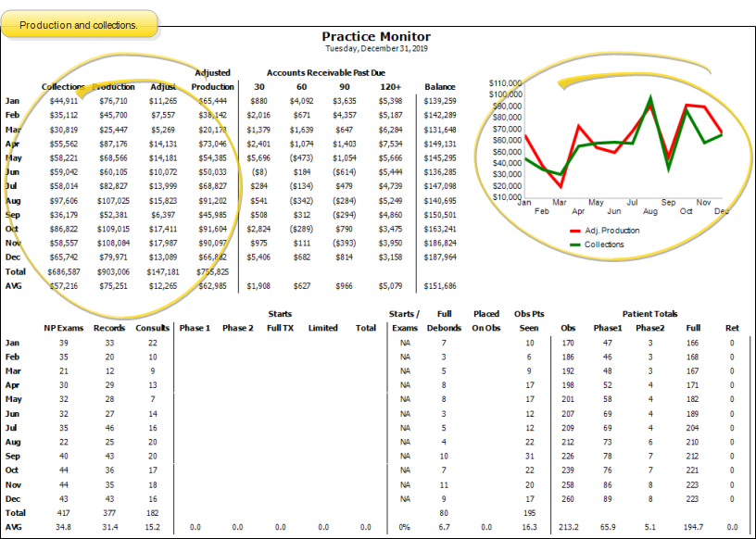Select the NP Exams column header
The image size is (756, 539).
64,328
